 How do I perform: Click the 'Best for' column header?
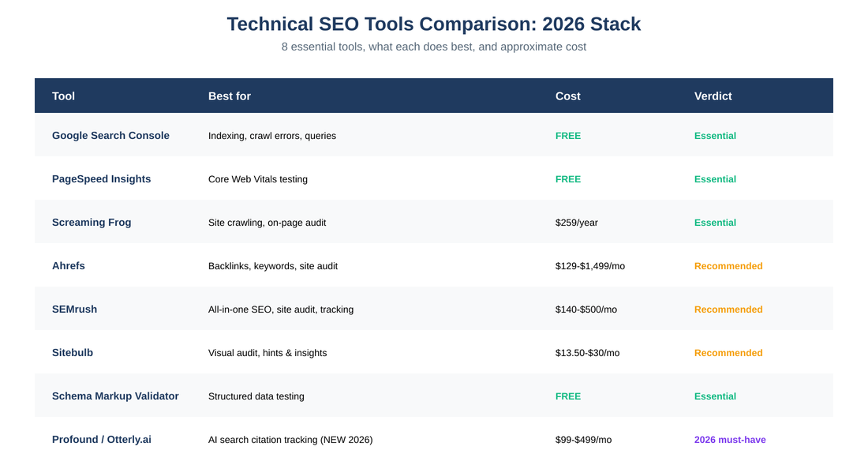coord(229,96)
